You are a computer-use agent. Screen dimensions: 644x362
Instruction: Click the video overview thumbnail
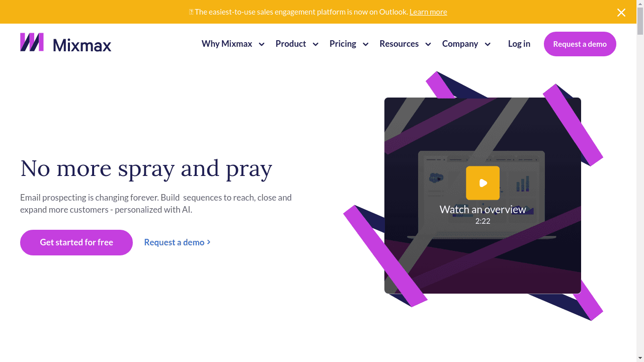click(x=482, y=196)
